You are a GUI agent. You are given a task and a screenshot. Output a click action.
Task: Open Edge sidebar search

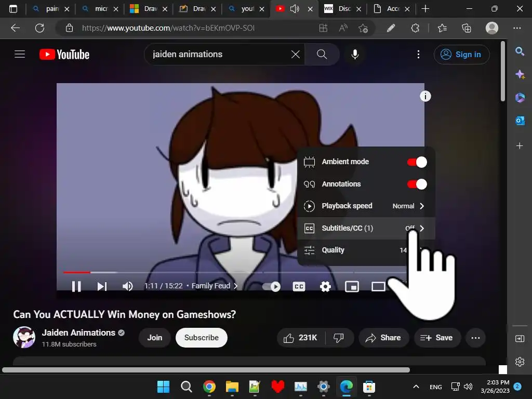tap(520, 51)
